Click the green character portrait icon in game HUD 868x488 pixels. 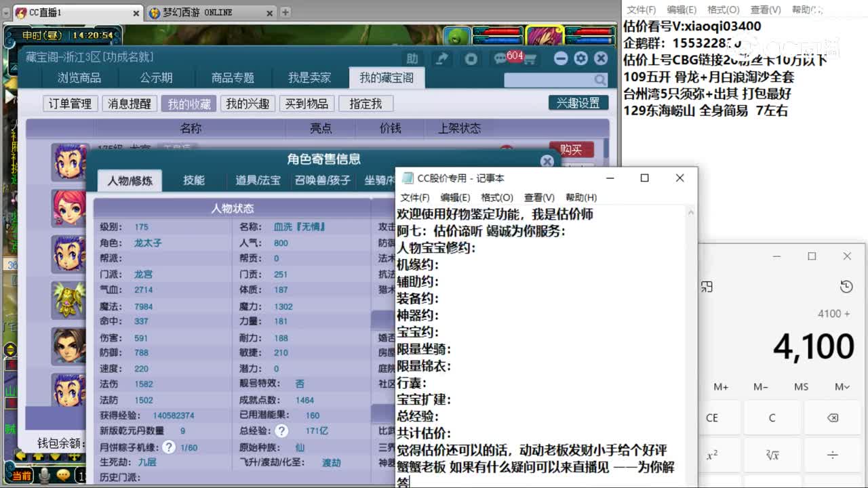pyautogui.click(x=458, y=37)
